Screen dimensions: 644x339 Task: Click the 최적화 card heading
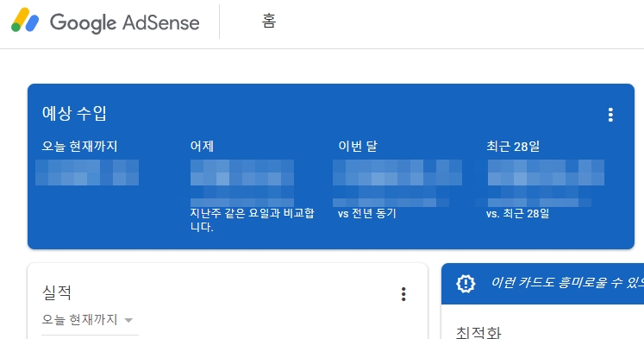point(478,332)
